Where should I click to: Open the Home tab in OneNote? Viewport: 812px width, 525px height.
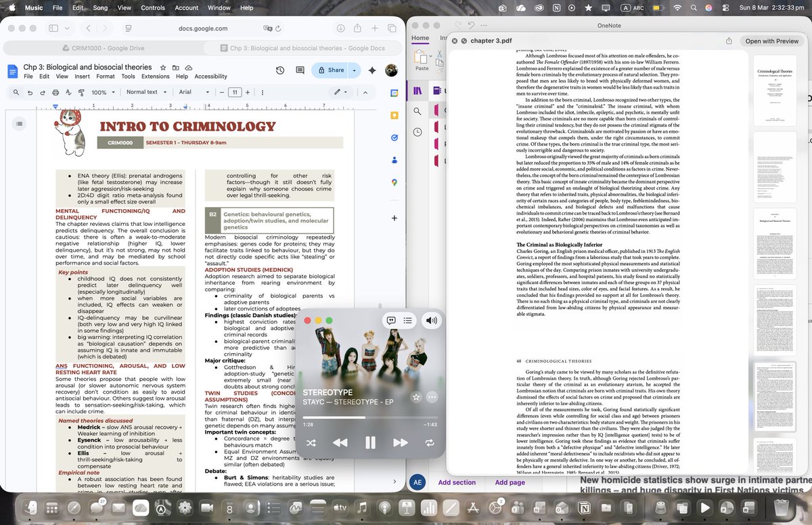pyautogui.click(x=420, y=38)
